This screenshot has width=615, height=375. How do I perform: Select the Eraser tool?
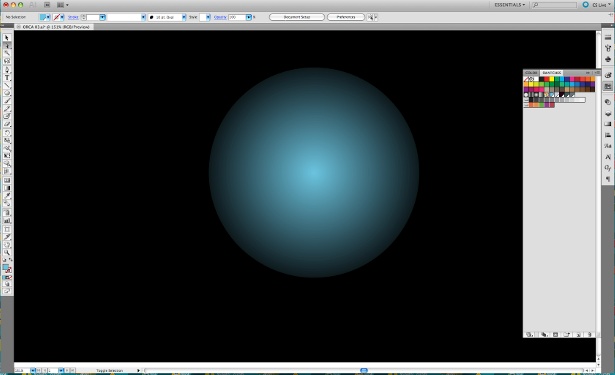pos(7,124)
